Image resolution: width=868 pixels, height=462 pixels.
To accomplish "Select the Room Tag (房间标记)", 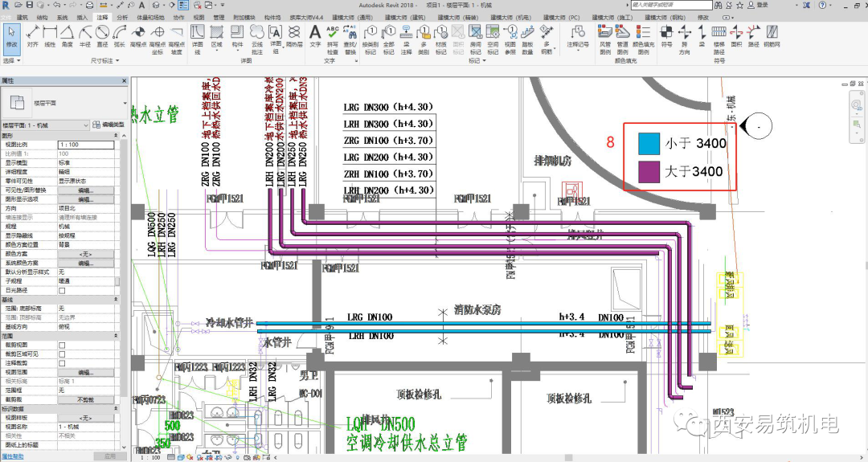I will click(x=475, y=40).
